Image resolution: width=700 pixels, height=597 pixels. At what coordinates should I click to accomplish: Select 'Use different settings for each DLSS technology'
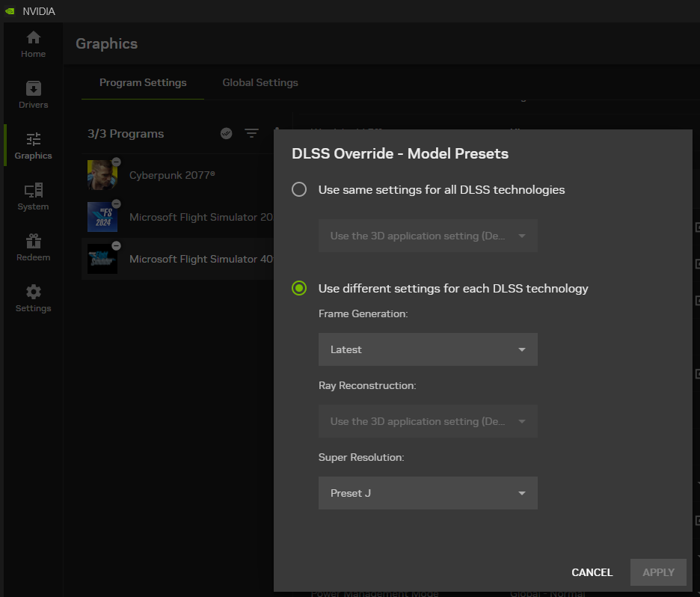pyautogui.click(x=299, y=289)
